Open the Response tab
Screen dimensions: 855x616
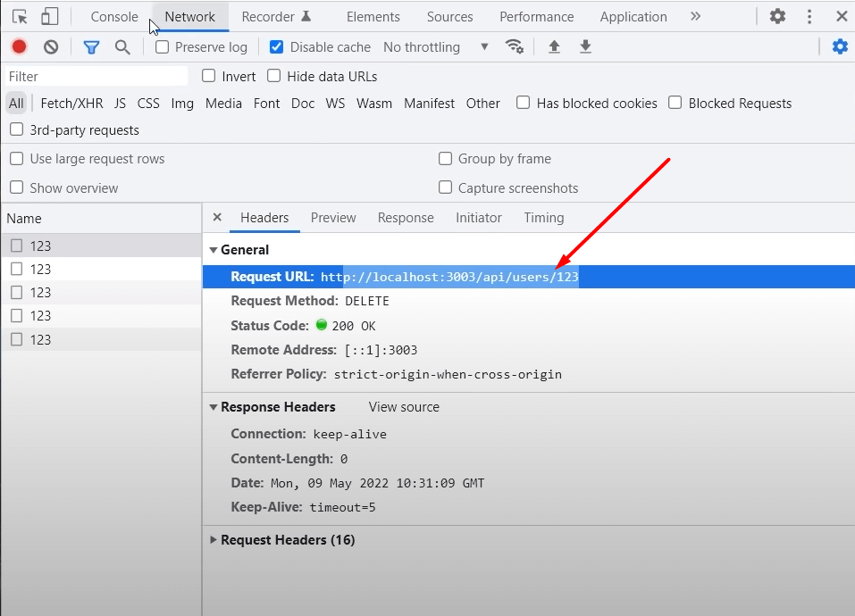406,218
